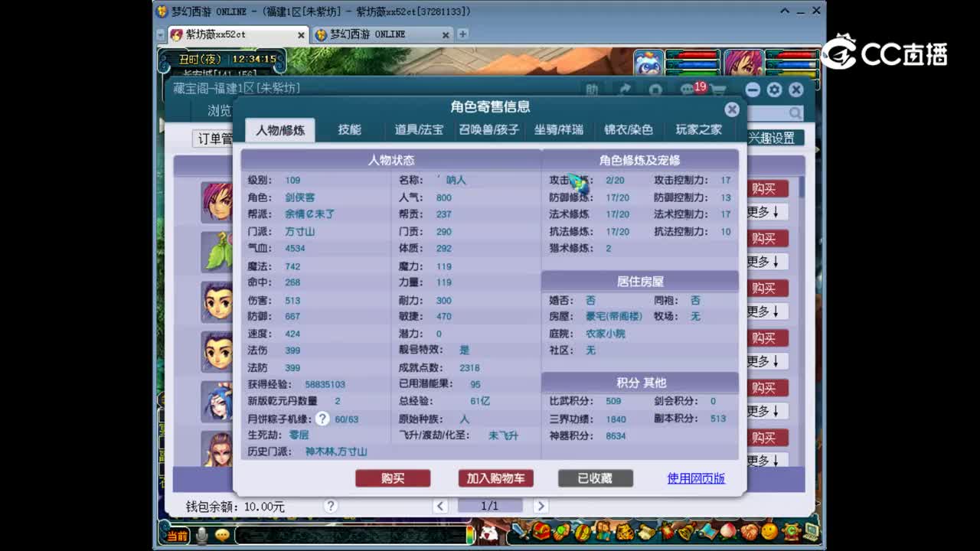Click the 当前 chat channel button
The height and width of the screenshot is (551, 980).
[177, 536]
